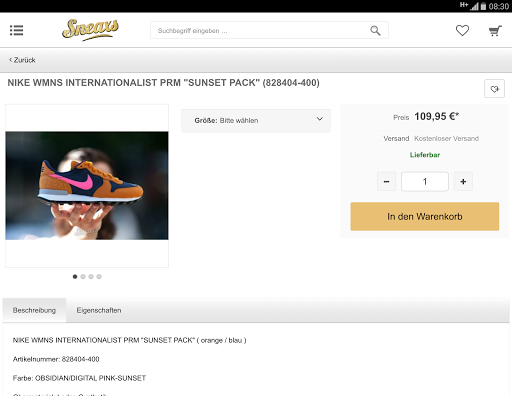Screen dimensions: 512x396
Task: Click In den Warenkorb button
Action: tap(425, 216)
